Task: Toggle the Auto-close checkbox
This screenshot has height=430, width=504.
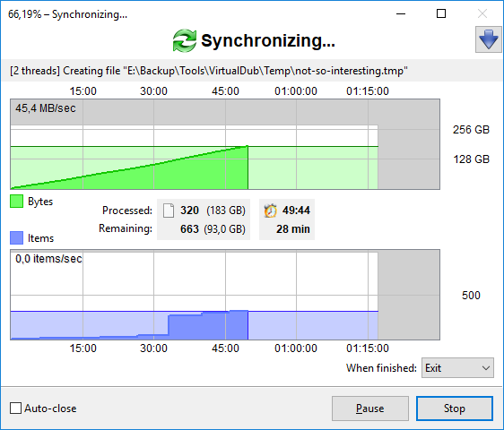Action: 16,408
